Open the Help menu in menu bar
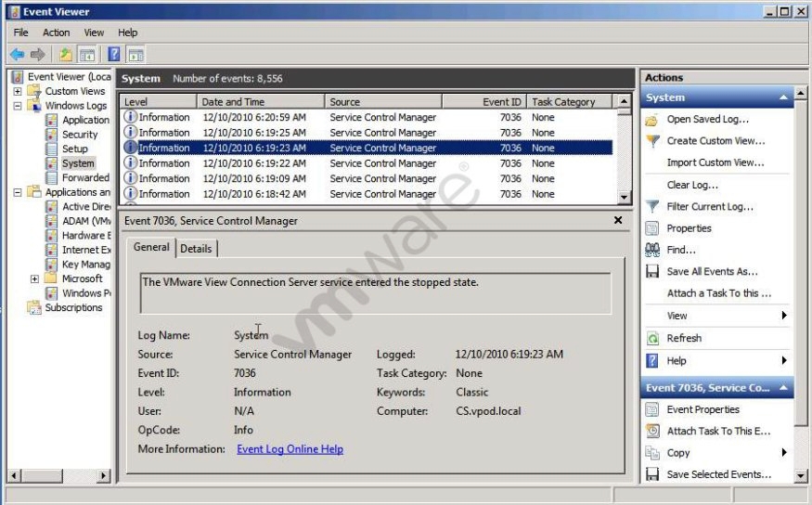Viewport: 812px width, 505px height. [x=127, y=32]
